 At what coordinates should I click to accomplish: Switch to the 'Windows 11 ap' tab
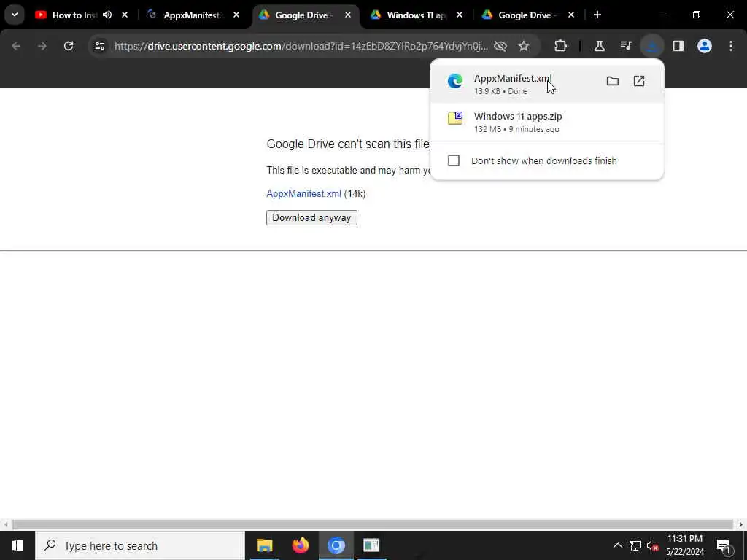tap(415, 15)
